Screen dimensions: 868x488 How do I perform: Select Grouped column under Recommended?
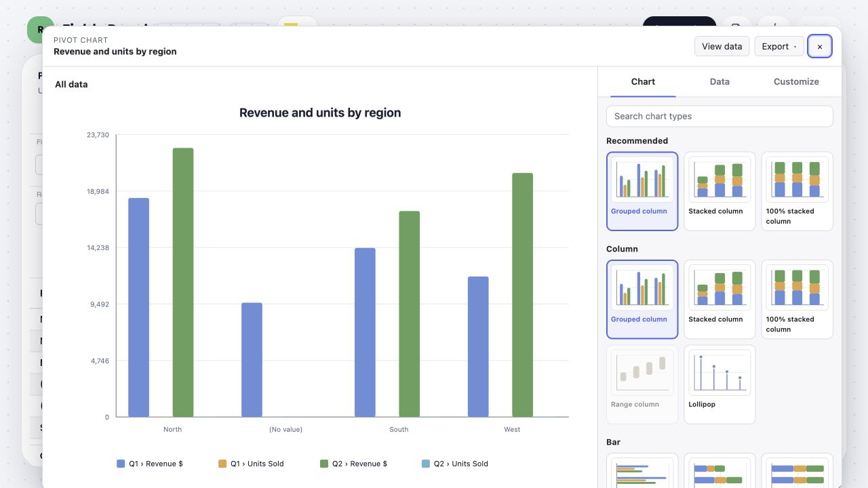tap(642, 191)
